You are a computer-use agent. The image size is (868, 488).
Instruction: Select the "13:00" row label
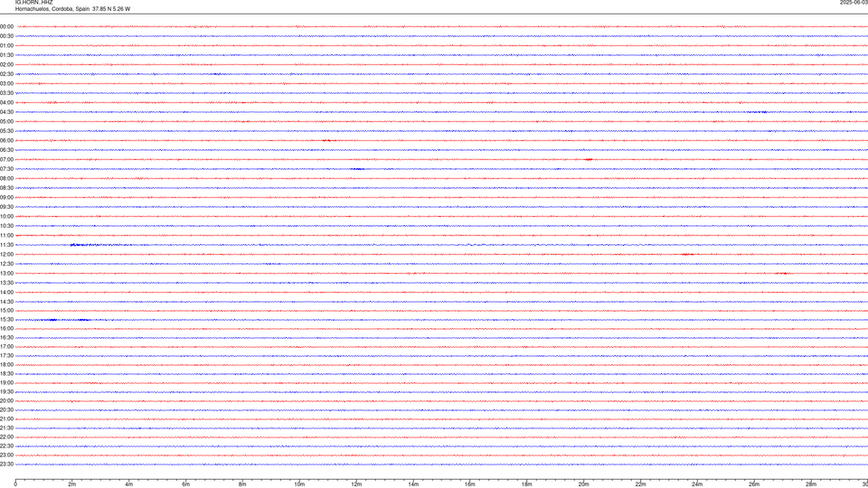[x=6, y=273]
